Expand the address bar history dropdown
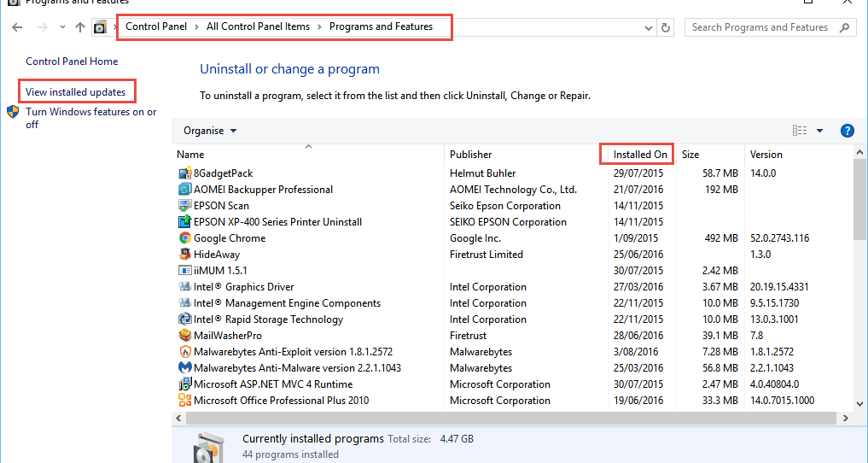Image resolution: width=868 pixels, height=463 pixels. point(649,27)
